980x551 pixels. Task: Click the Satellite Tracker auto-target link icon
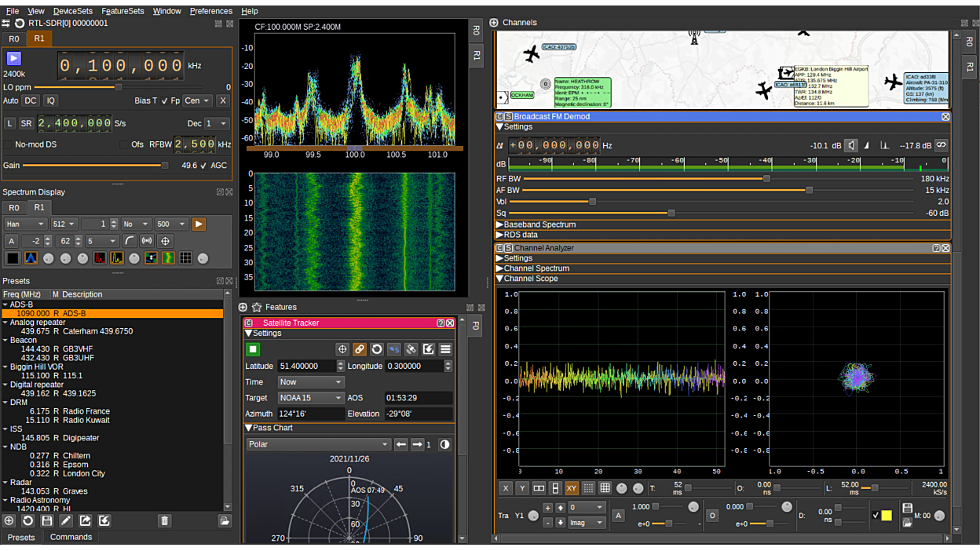(360, 349)
